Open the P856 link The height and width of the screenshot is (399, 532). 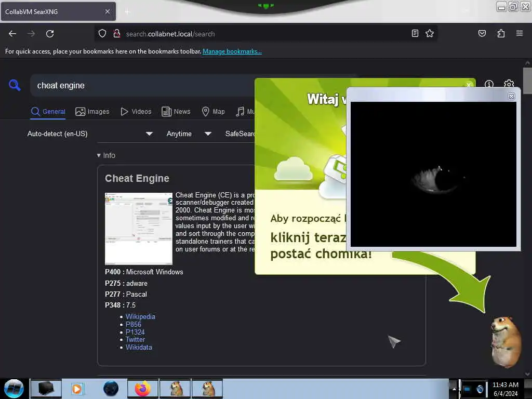[x=134, y=324]
